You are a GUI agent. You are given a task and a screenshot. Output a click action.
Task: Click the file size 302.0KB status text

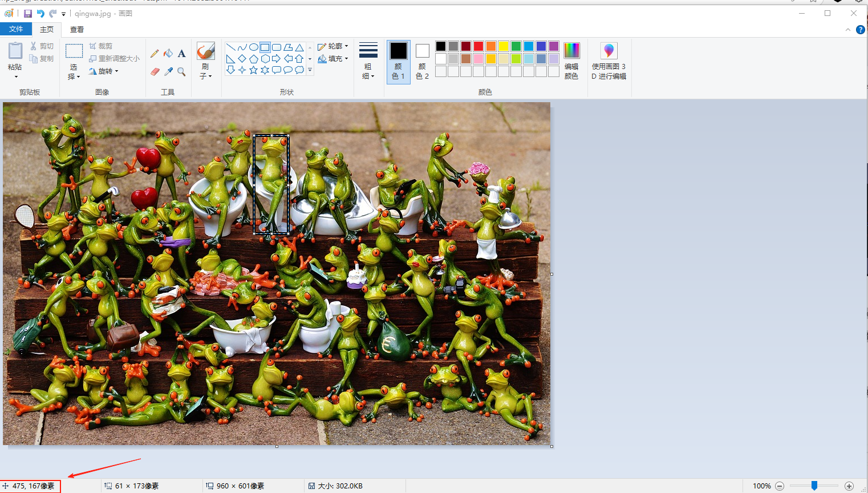pyautogui.click(x=340, y=486)
